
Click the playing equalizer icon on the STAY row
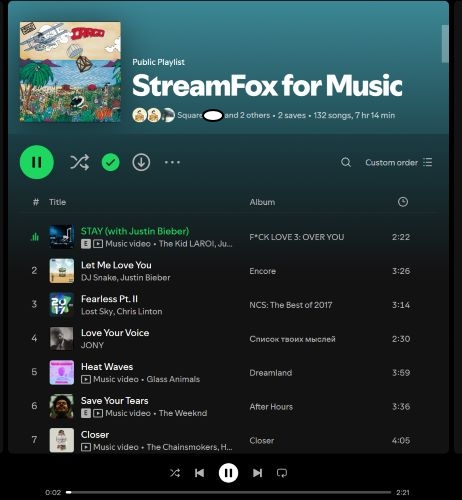pyautogui.click(x=35, y=237)
